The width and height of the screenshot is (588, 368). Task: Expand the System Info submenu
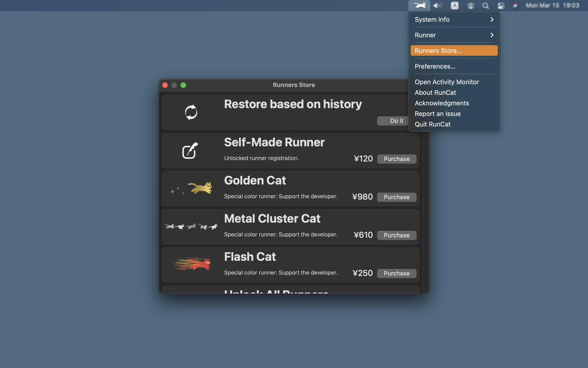pos(454,20)
